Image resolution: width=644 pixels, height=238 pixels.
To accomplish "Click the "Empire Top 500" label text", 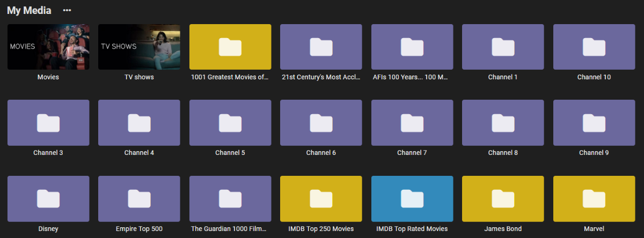I will (x=139, y=229).
